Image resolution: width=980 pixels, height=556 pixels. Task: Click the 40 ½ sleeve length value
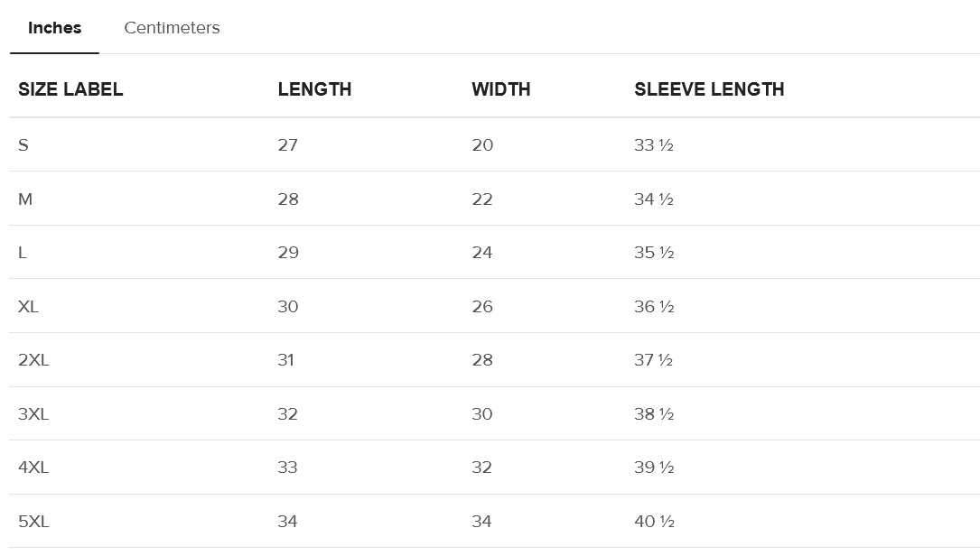point(654,522)
